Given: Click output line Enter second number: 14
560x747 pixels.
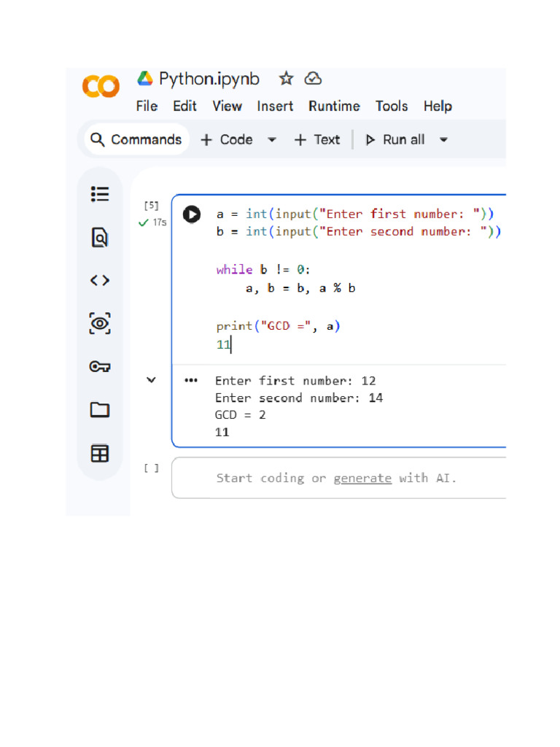Looking at the screenshot, I should [299, 398].
